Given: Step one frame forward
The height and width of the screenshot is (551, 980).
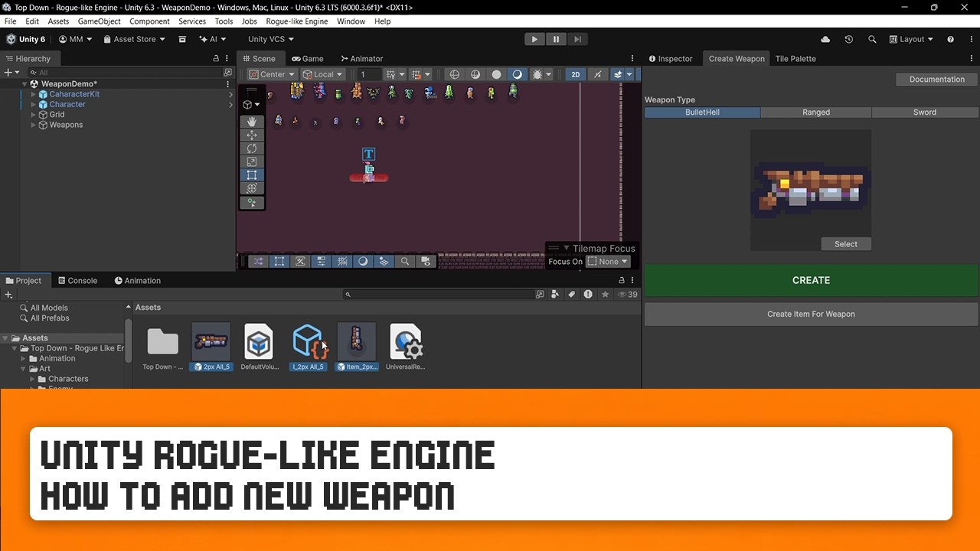Looking at the screenshot, I should coord(577,39).
